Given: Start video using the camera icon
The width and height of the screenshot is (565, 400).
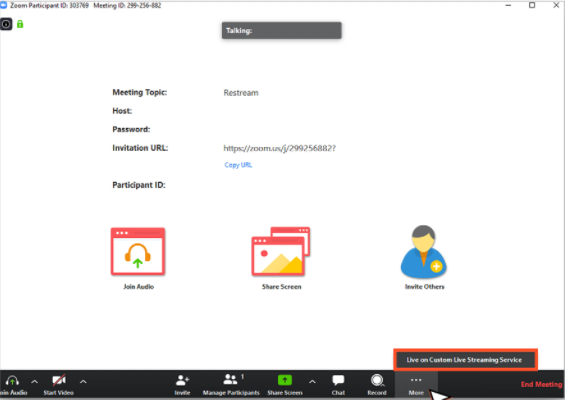Looking at the screenshot, I should point(59,381).
